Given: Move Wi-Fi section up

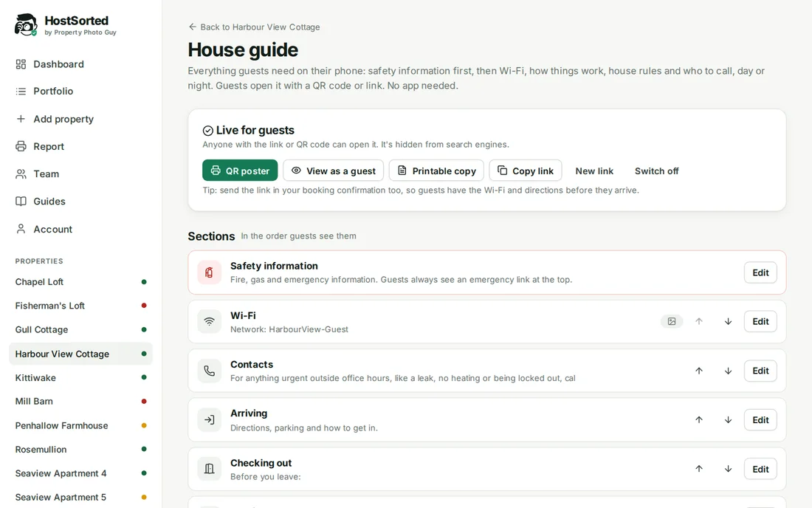Looking at the screenshot, I should point(699,322).
